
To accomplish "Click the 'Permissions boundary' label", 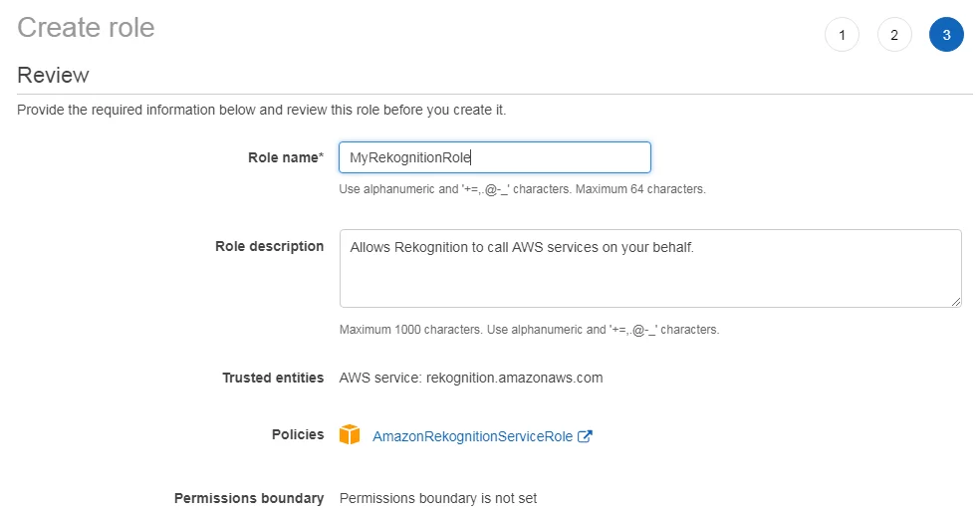I will [249, 498].
